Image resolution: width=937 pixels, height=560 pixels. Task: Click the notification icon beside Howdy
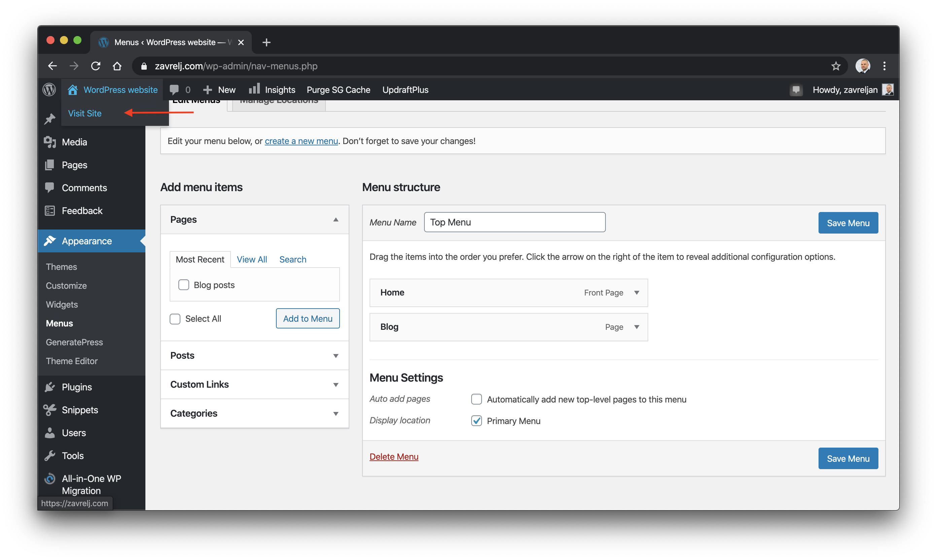[796, 90]
